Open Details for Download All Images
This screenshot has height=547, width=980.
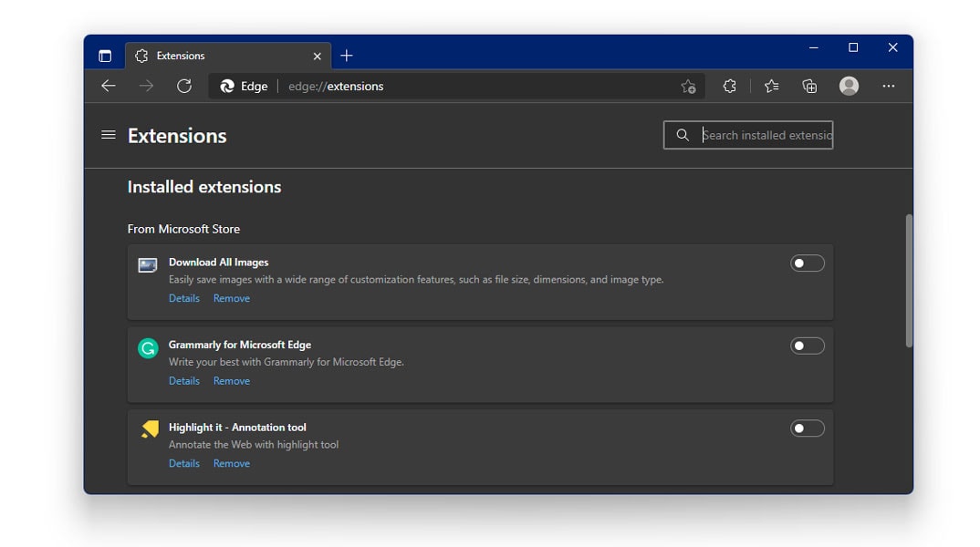pos(183,298)
